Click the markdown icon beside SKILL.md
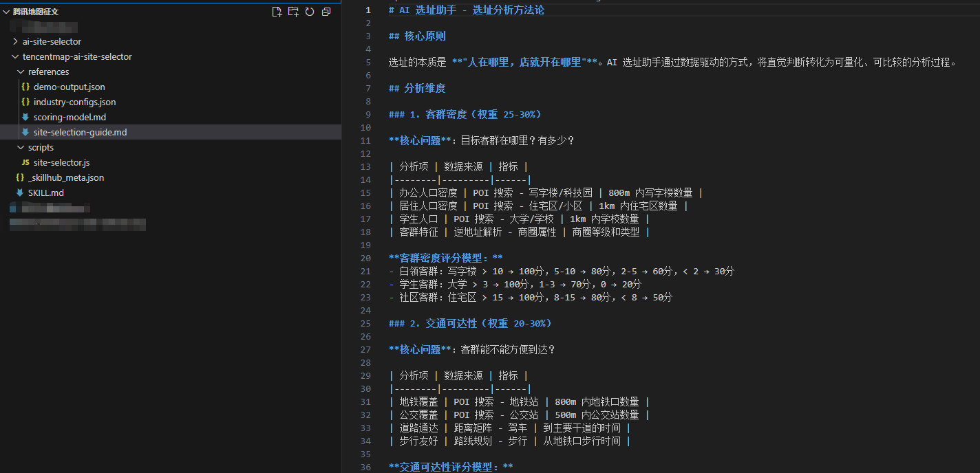The height and width of the screenshot is (473, 980). (x=20, y=193)
